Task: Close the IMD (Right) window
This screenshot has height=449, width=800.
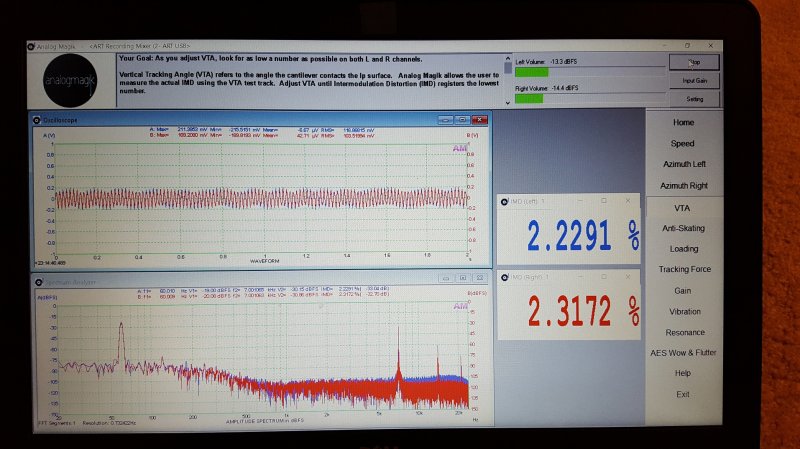Action: (628, 277)
